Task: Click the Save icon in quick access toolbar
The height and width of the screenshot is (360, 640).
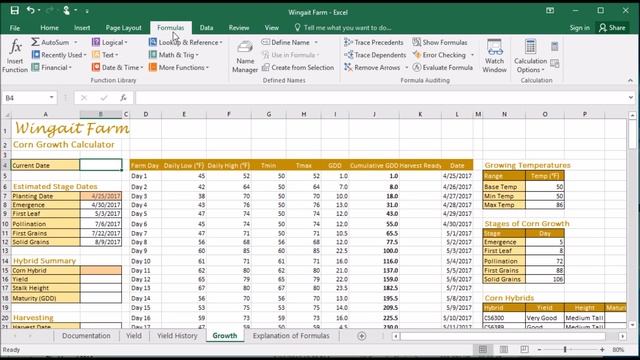Action: pyautogui.click(x=15, y=11)
